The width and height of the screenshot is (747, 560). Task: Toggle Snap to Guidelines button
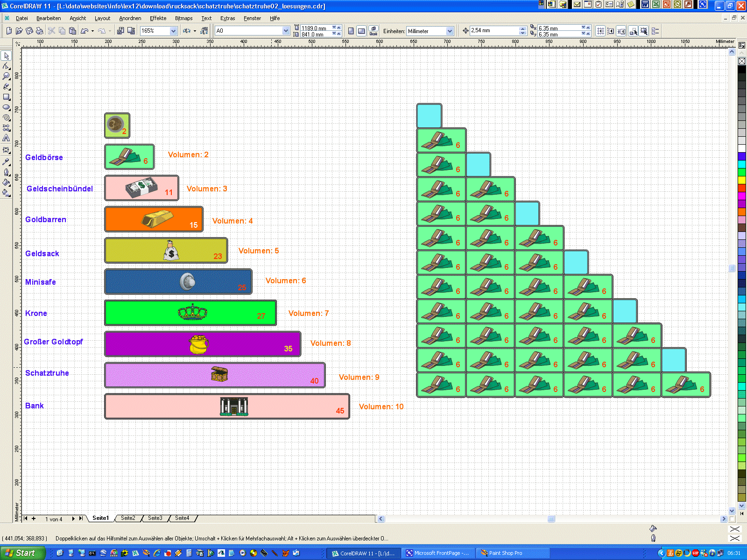coord(611,31)
